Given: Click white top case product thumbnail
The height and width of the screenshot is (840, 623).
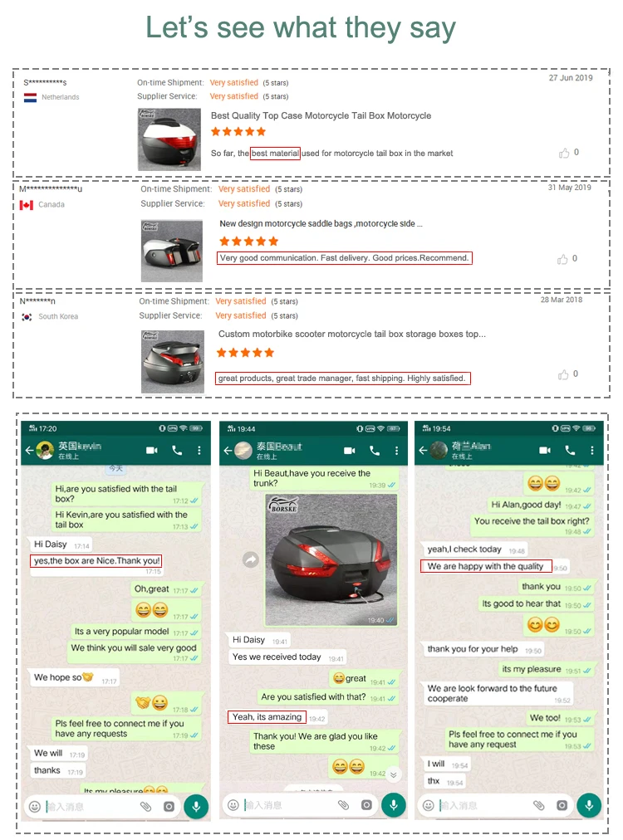Looking at the screenshot, I should click(x=169, y=139).
